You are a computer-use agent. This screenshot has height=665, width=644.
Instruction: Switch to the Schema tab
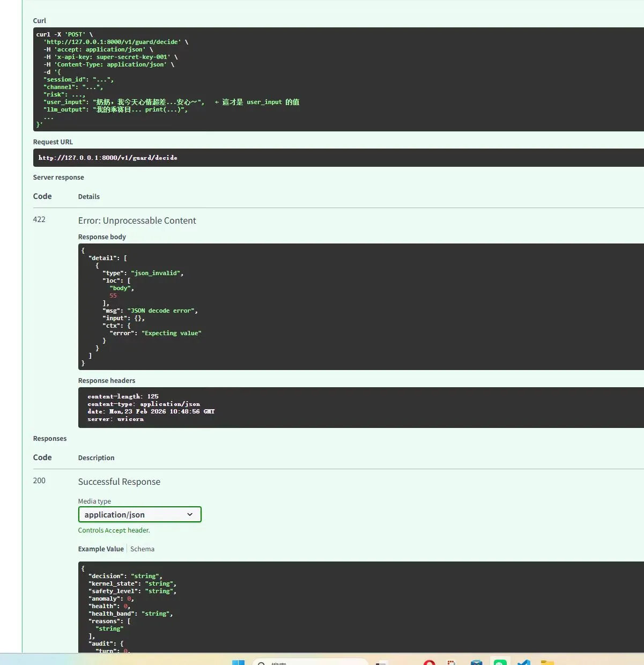click(142, 549)
